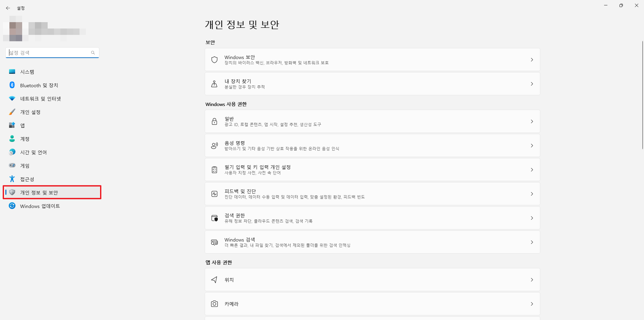Open Windows 검색 via its chevron

tap(532, 242)
